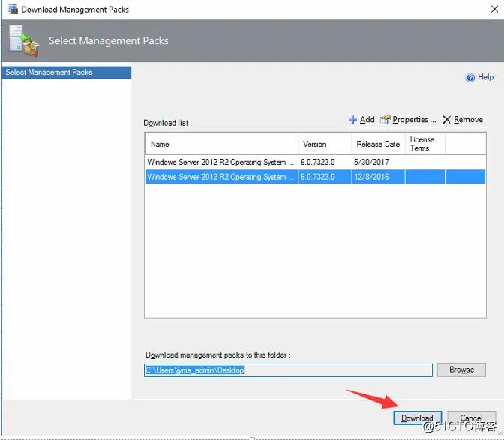Click the Browse button

coord(461,370)
